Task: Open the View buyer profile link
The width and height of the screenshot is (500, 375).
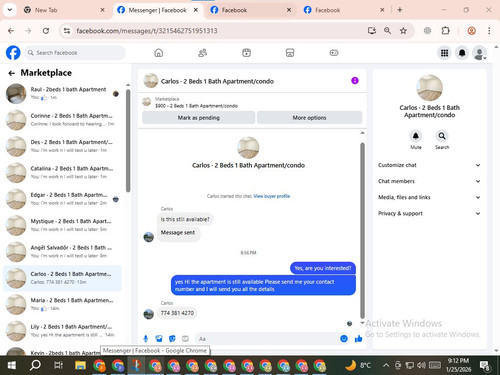Action: point(272,196)
